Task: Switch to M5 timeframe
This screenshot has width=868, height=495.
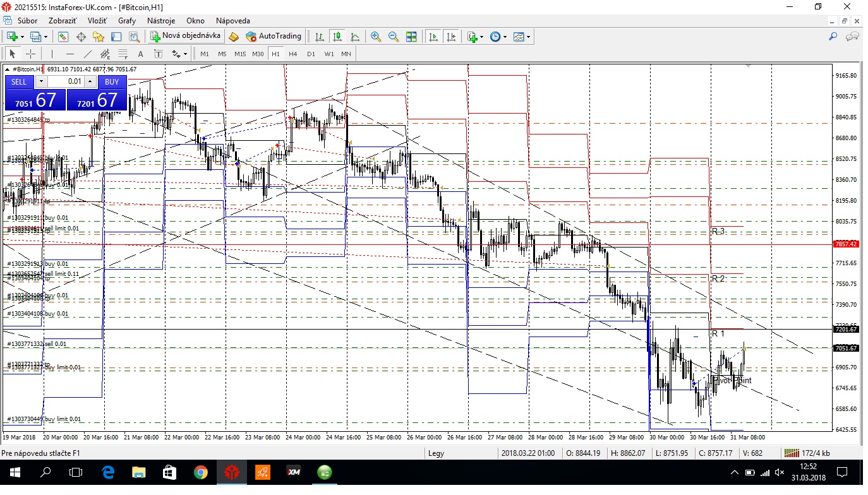Action: click(x=222, y=54)
